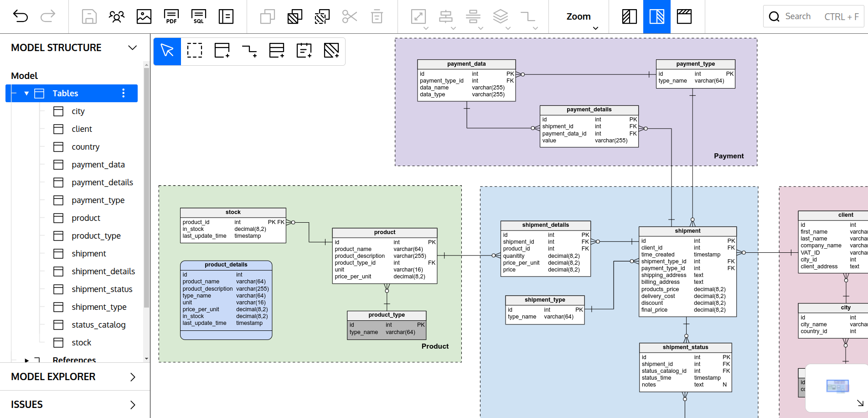This screenshot has width=868, height=418.
Task: Click the Paste with pointer icon
Action: (322, 16)
